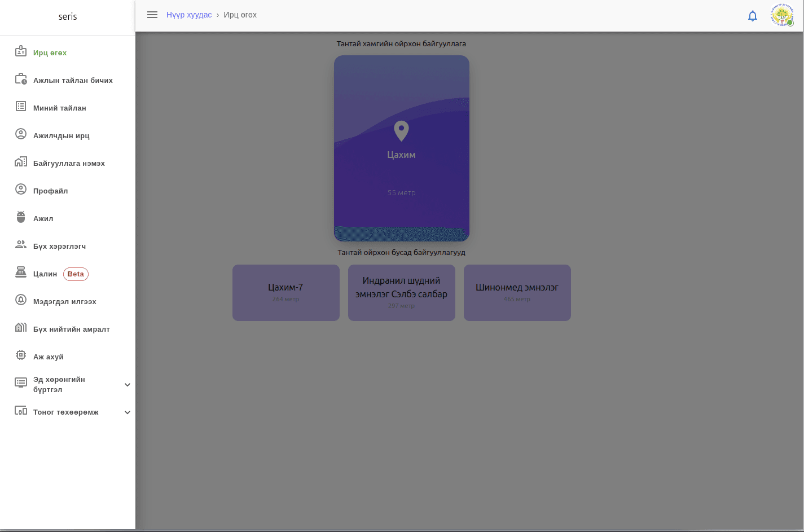This screenshot has width=804, height=532.
Task: Open Ажилчдын ирц menu item
Action: click(x=61, y=135)
